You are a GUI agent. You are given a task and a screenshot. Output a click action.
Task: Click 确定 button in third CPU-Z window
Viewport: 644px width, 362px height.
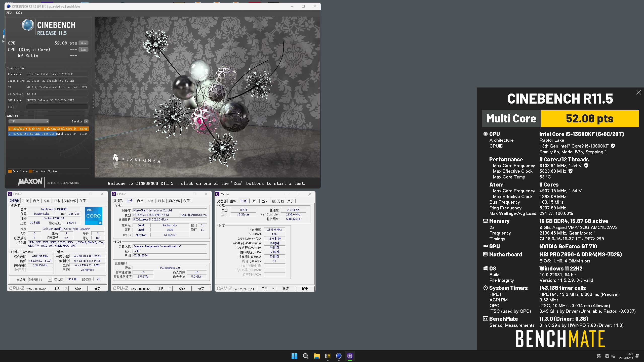pos(305,289)
